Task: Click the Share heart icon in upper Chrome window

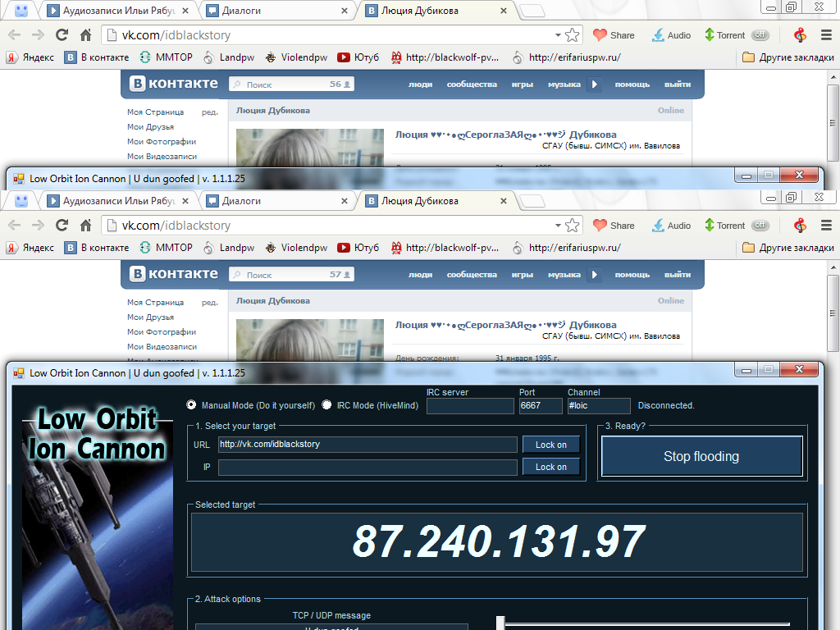Action: coord(600,35)
